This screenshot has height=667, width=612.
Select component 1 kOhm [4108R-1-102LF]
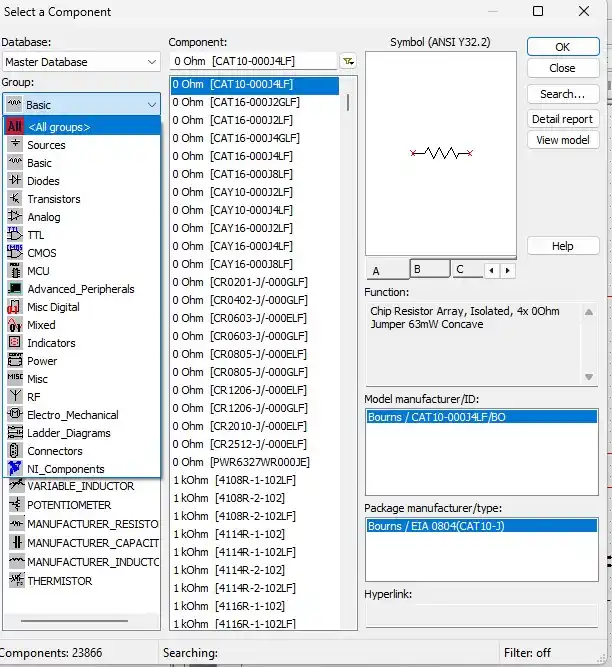(x=255, y=480)
